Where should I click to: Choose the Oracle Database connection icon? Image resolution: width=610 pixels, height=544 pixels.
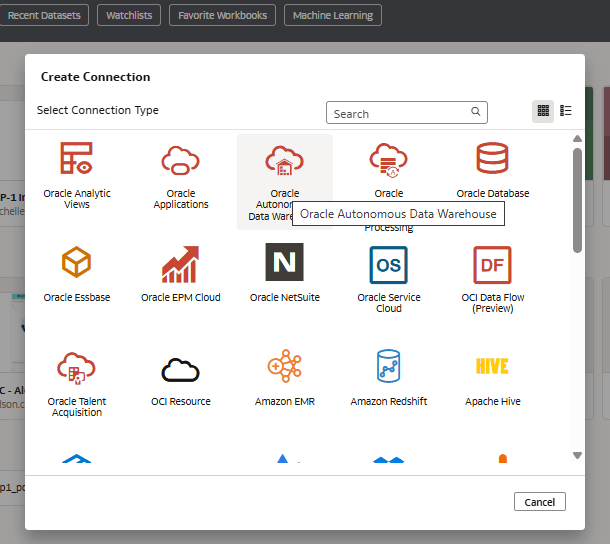[493, 158]
